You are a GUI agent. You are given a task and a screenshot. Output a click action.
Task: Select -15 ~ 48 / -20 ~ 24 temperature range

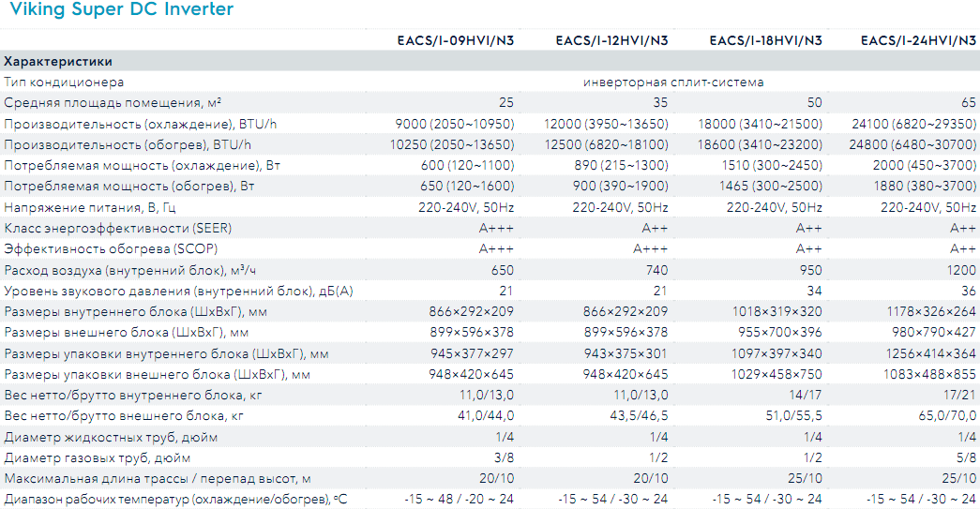pos(460,500)
